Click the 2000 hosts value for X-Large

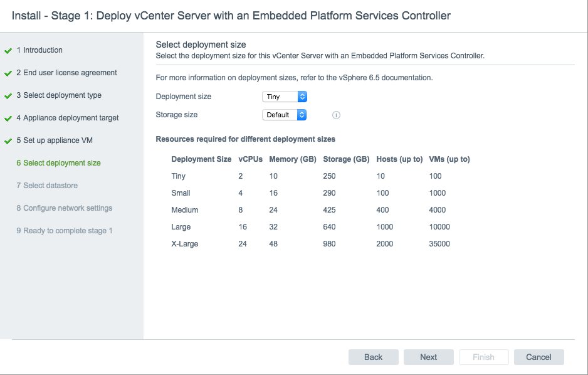[x=385, y=244]
